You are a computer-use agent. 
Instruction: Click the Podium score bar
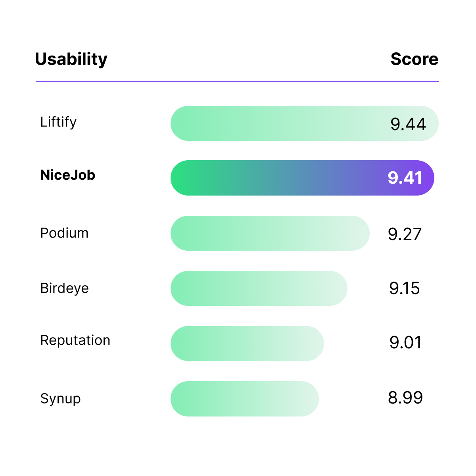(x=270, y=233)
